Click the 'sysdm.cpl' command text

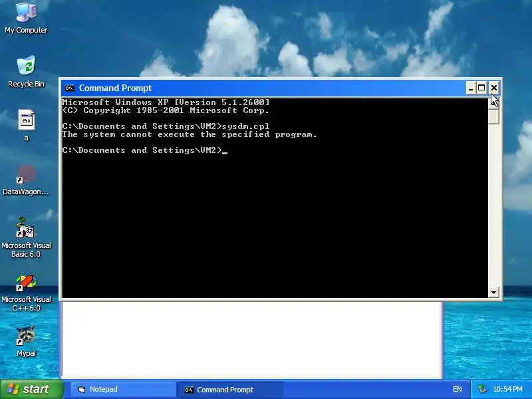(245, 126)
